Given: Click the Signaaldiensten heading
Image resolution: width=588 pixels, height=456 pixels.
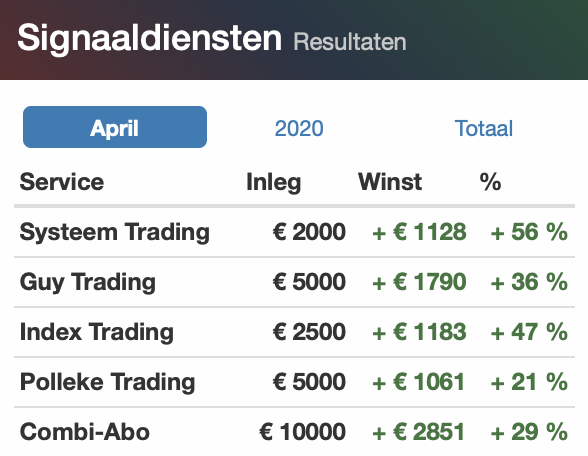Looking at the screenshot, I should tap(149, 39).
